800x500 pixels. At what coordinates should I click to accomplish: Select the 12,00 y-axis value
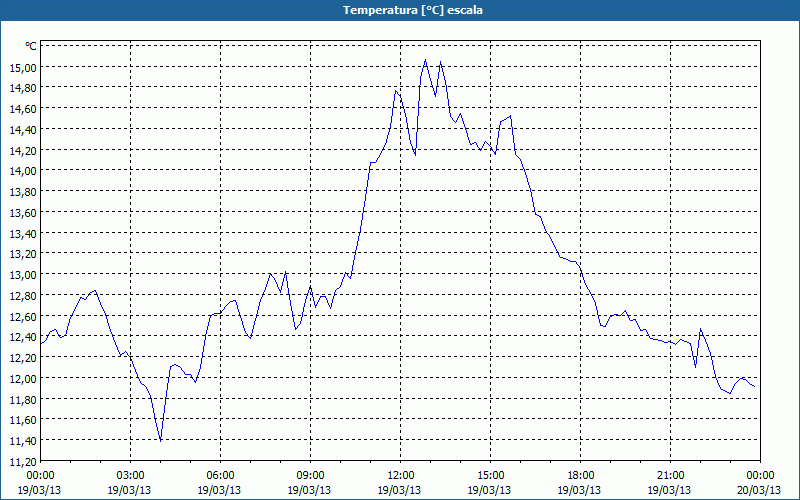(x=23, y=378)
